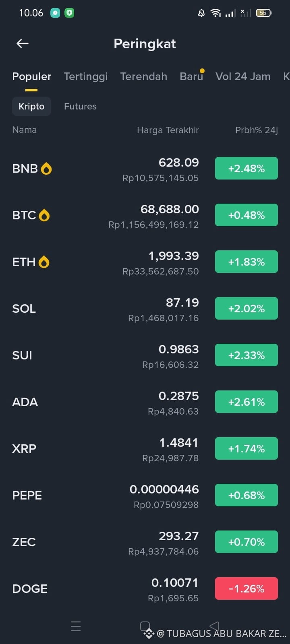The width and height of the screenshot is (290, 644).
Task: Select the Kripto filter chip
Action: point(31,106)
